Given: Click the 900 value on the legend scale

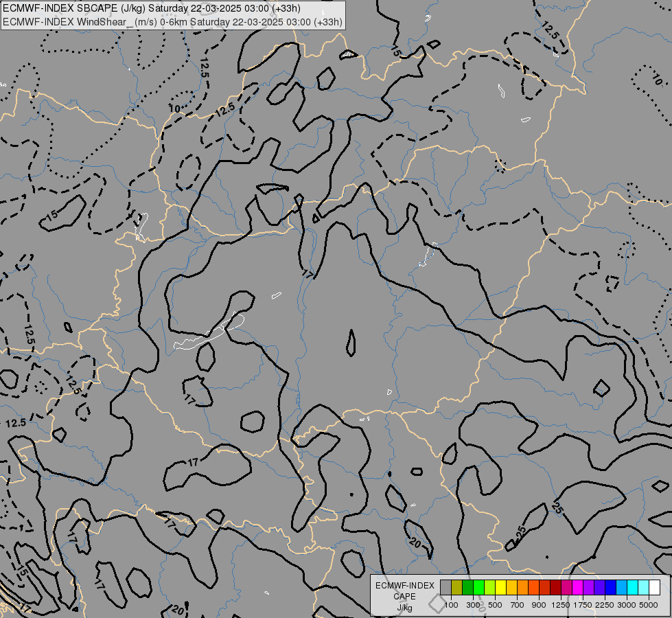Looking at the screenshot, I should (539, 605).
